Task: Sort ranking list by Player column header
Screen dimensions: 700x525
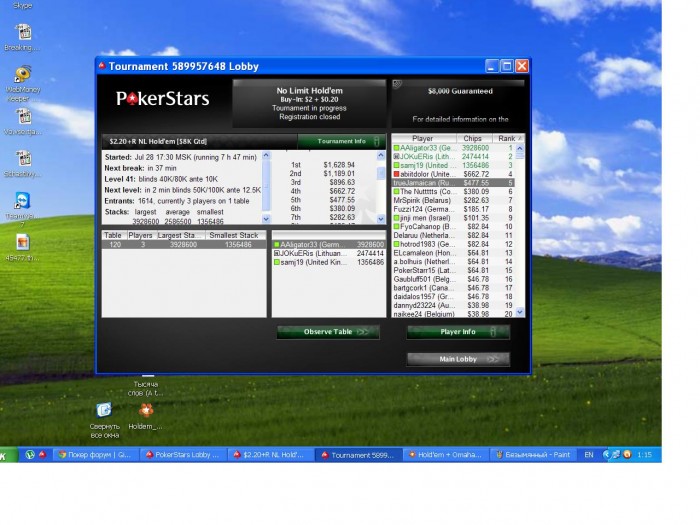Action: [424, 138]
